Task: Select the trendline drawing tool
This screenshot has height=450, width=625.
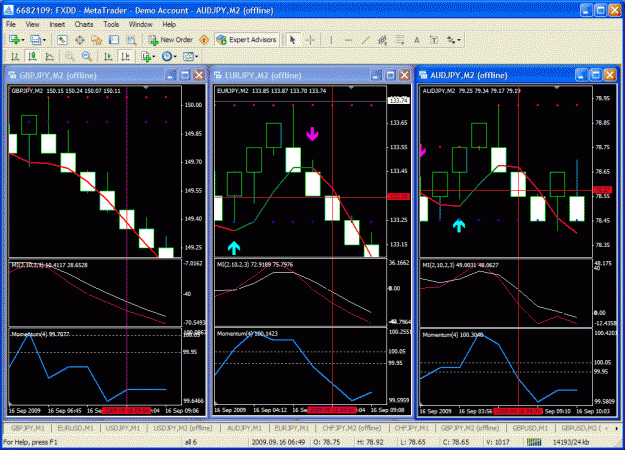Action: click(x=365, y=40)
